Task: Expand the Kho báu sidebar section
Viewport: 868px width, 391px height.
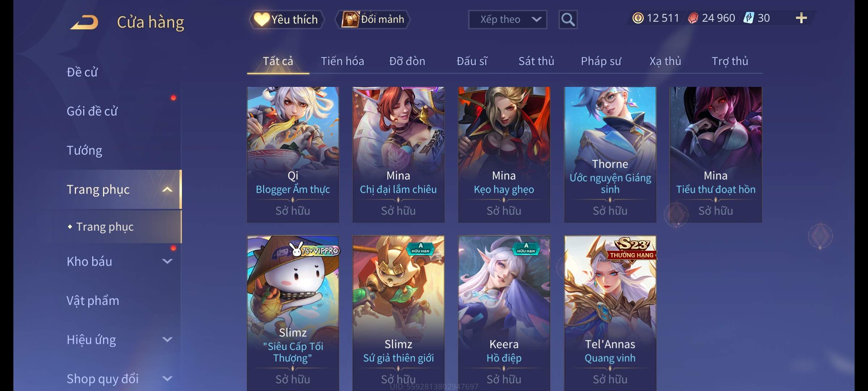Action: 167,261
